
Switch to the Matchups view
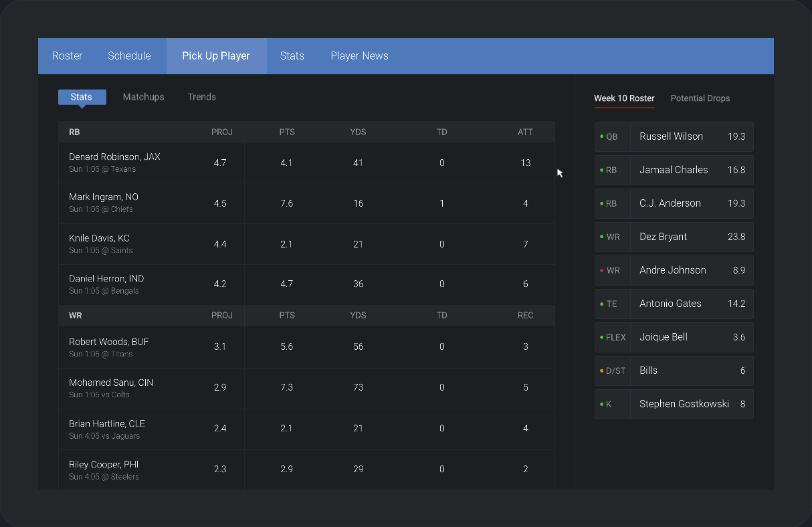point(143,97)
